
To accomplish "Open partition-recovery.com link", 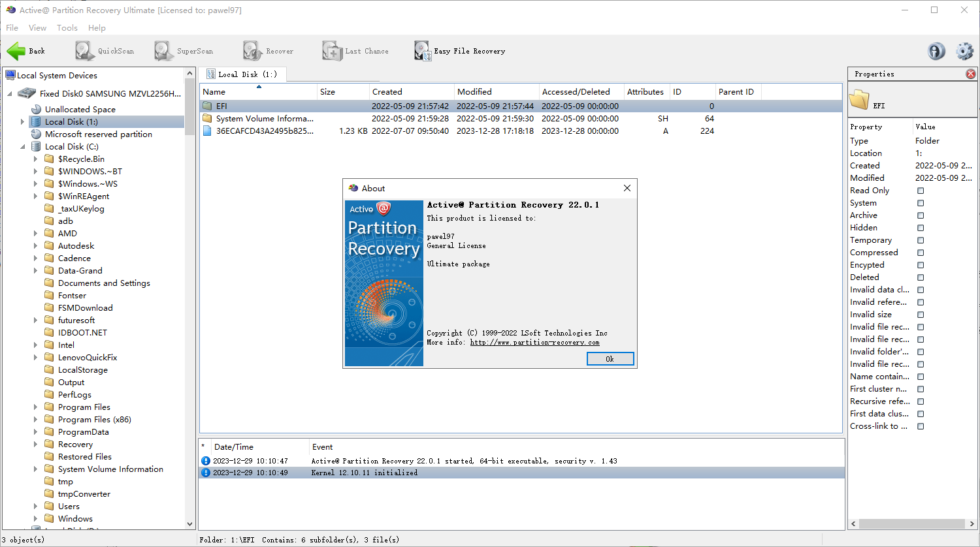I will pyautogui.click(x=534, y=342).
